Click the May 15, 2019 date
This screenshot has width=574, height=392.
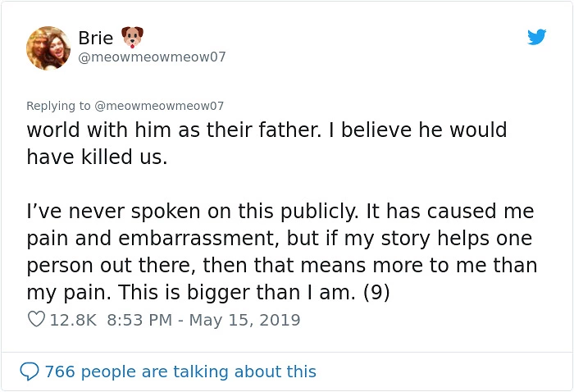click(244, 320)
